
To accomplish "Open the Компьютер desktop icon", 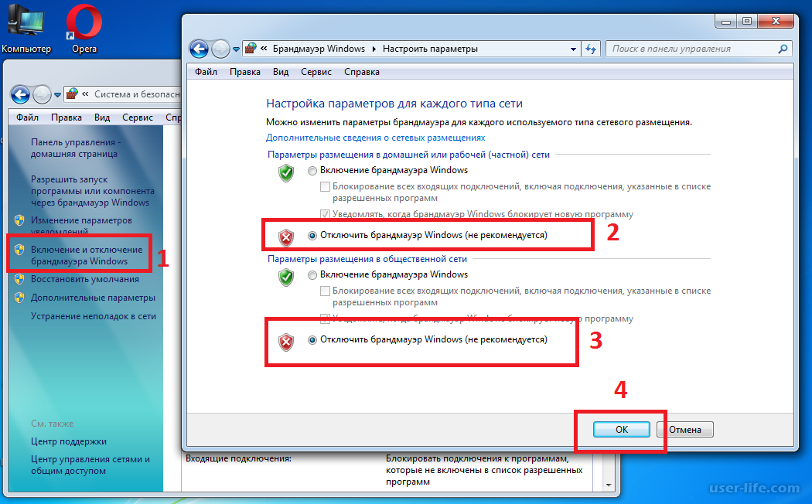I will click(26, 23).
